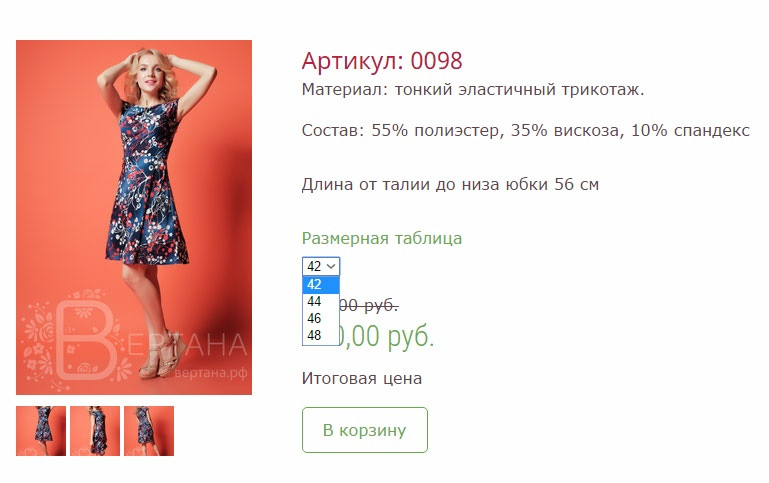Click the вертана.рф watermark text on photo

click(x=211, y=373)
